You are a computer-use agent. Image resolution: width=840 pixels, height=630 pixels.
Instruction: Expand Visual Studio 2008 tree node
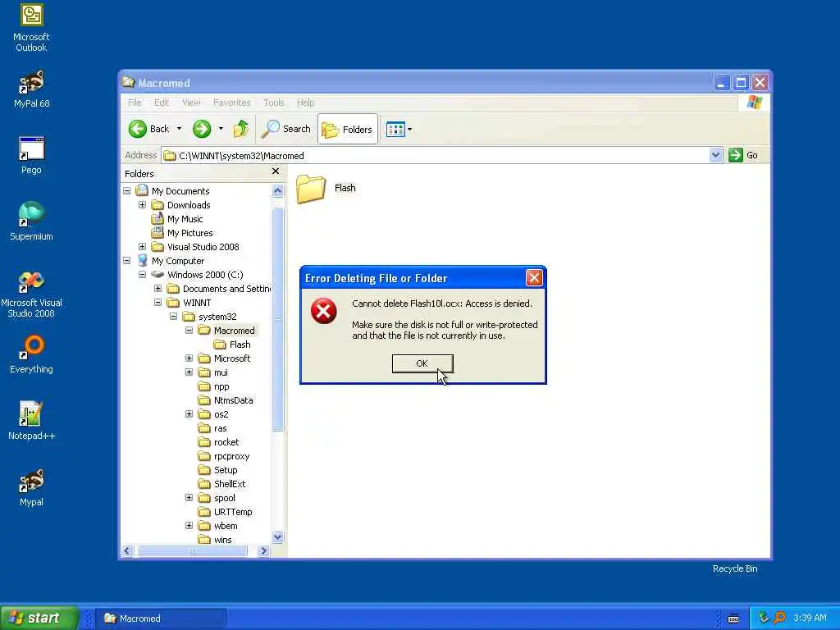142,246
